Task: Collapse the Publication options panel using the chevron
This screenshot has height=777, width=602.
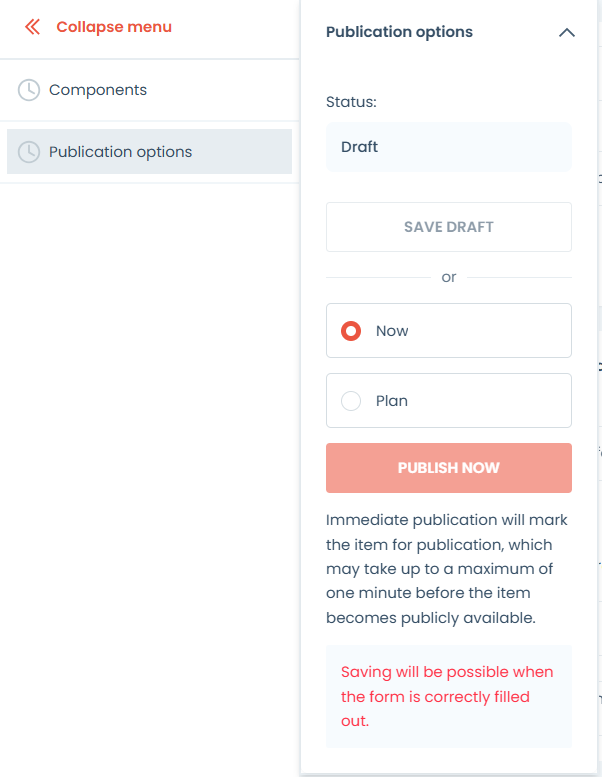Action: (566, 32)
